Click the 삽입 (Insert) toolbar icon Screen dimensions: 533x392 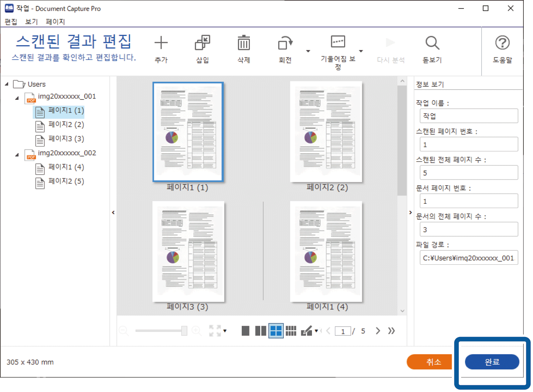[202, 43]
